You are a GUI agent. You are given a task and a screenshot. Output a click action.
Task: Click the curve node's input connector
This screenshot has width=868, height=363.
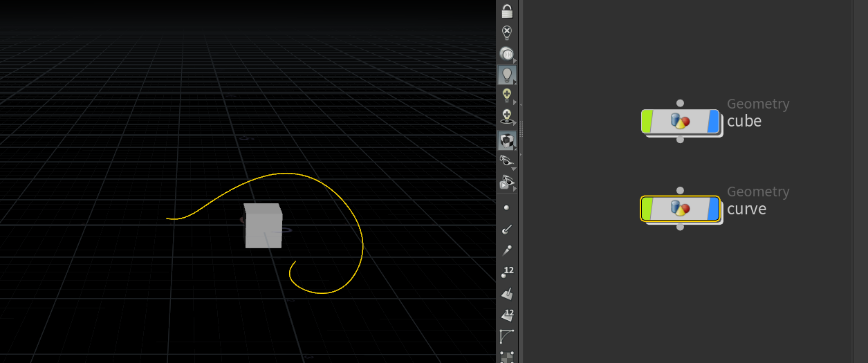pos(681,190)
